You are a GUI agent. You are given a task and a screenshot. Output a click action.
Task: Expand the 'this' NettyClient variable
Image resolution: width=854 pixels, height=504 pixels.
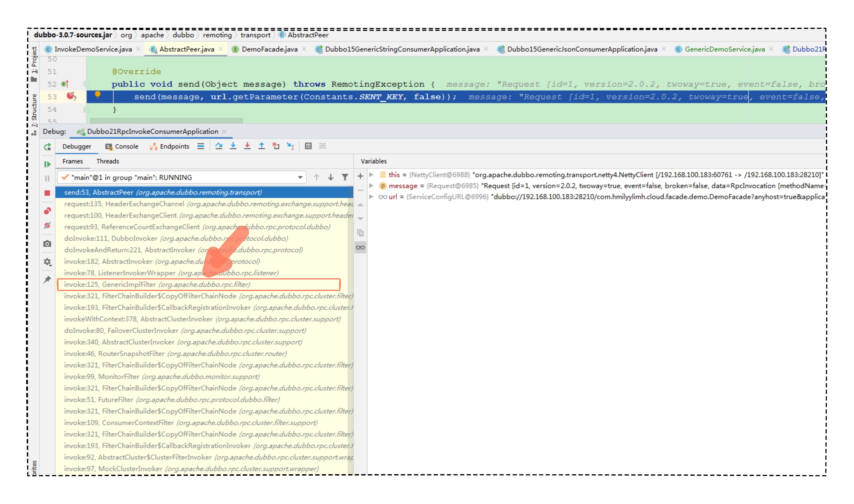372,175
